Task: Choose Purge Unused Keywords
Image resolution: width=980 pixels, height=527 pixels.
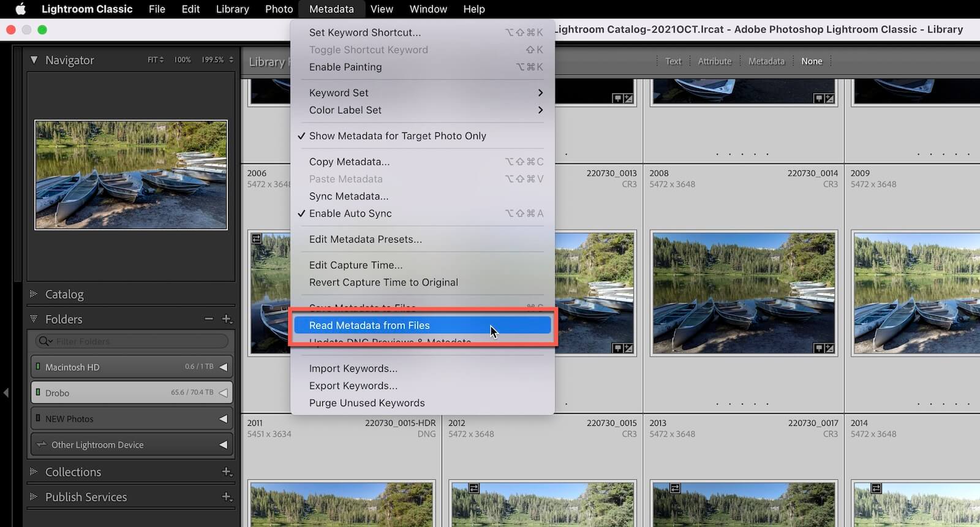Action: (423, 403)
